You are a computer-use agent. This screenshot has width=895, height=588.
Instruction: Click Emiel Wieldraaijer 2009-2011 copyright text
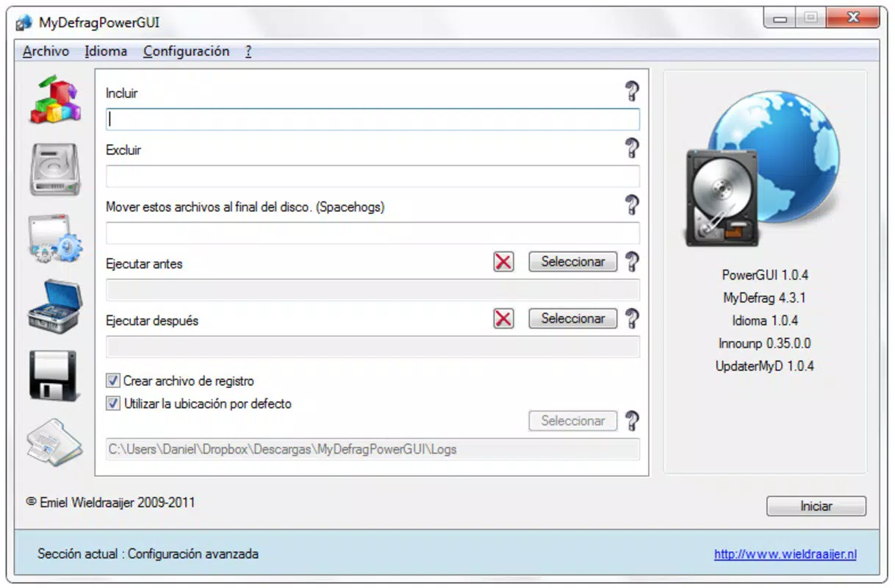pos(111,503)
